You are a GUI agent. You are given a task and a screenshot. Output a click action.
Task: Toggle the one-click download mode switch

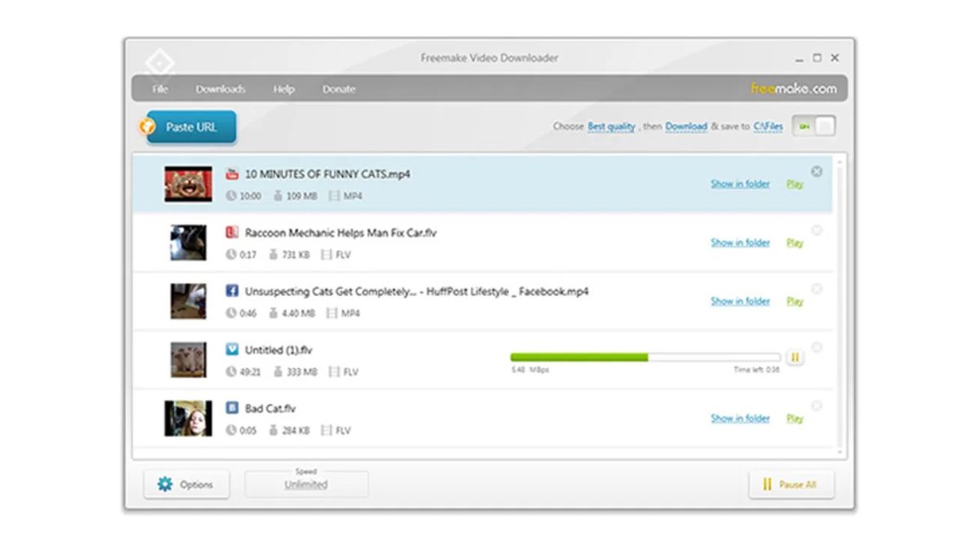coord(813,127)
